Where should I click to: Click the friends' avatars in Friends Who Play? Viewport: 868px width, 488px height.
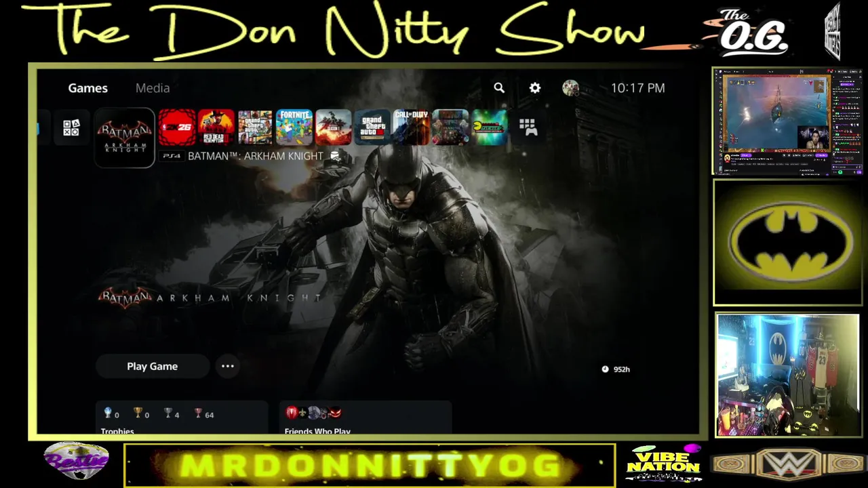[x=313, y=413]
